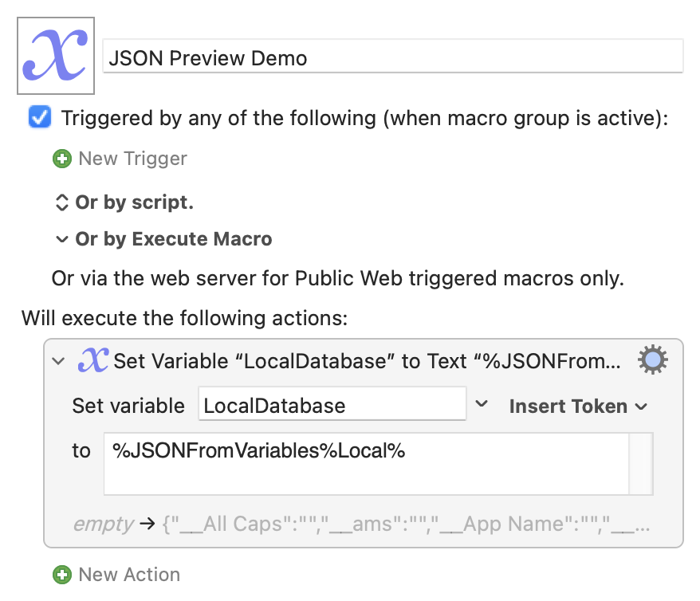Click the %JSONFromVariables%Local% text box
The image size is (700, 601).
[367, 464]
